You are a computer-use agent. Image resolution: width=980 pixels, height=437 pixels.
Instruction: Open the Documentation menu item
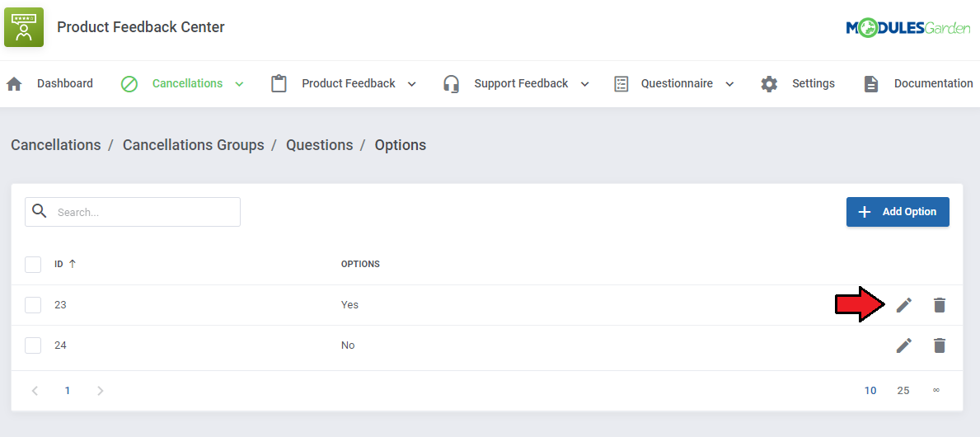pos(934,83)
